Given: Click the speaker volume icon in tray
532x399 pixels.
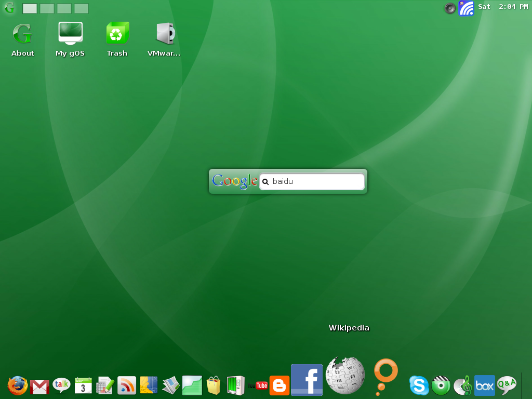Looking at the screenshot, I should click(x=450, y=8).
